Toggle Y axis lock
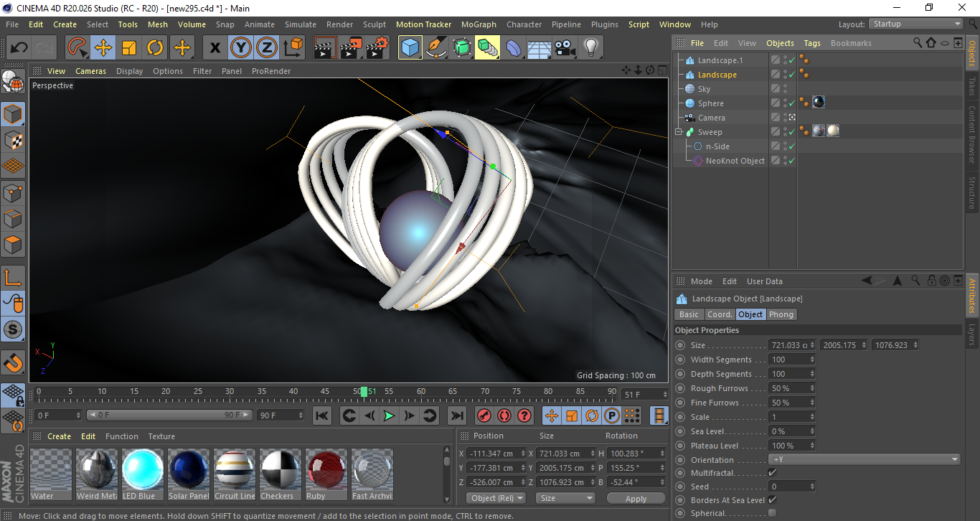Viewport: 980px width, 521px height. coord(241,48)
